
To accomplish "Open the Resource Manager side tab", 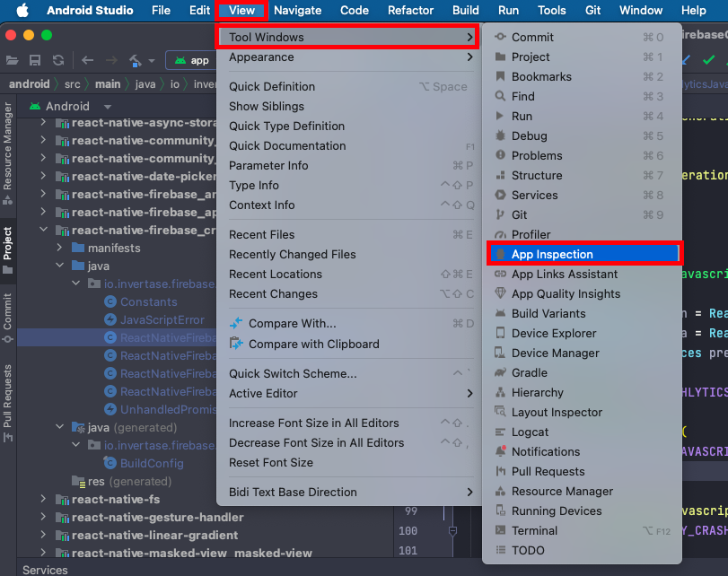I will (8, 153).
